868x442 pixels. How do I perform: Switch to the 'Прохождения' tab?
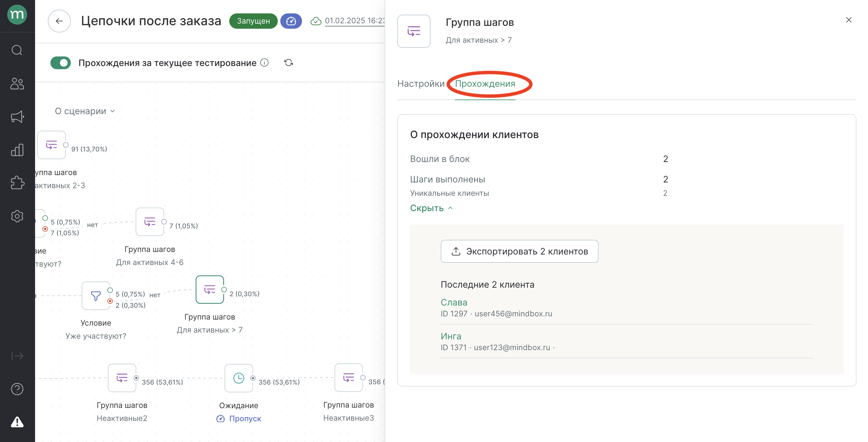click(485, 84)
